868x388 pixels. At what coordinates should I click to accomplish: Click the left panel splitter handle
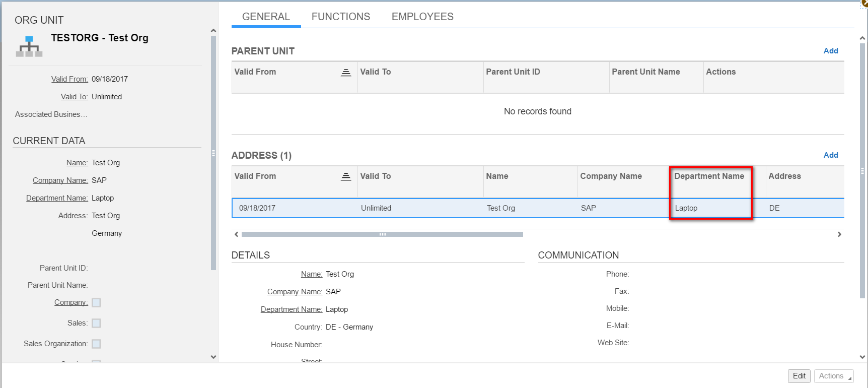(x=213, y=153)
